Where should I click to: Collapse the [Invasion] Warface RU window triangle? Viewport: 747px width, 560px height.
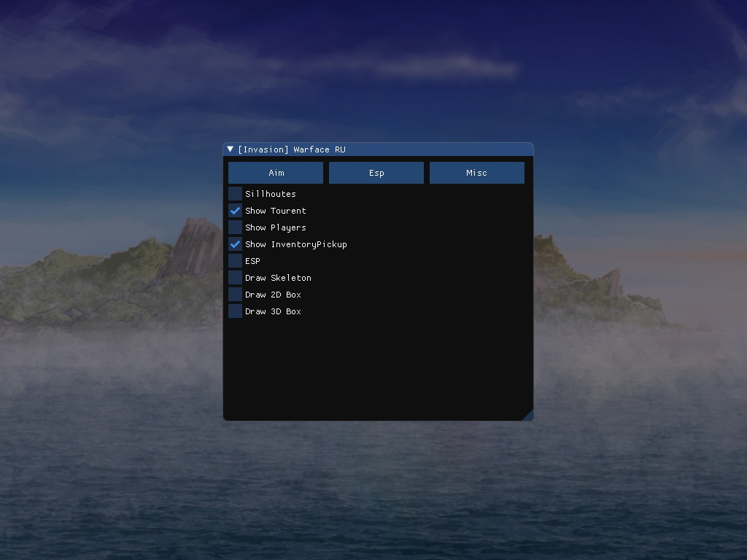coord(231,149)
